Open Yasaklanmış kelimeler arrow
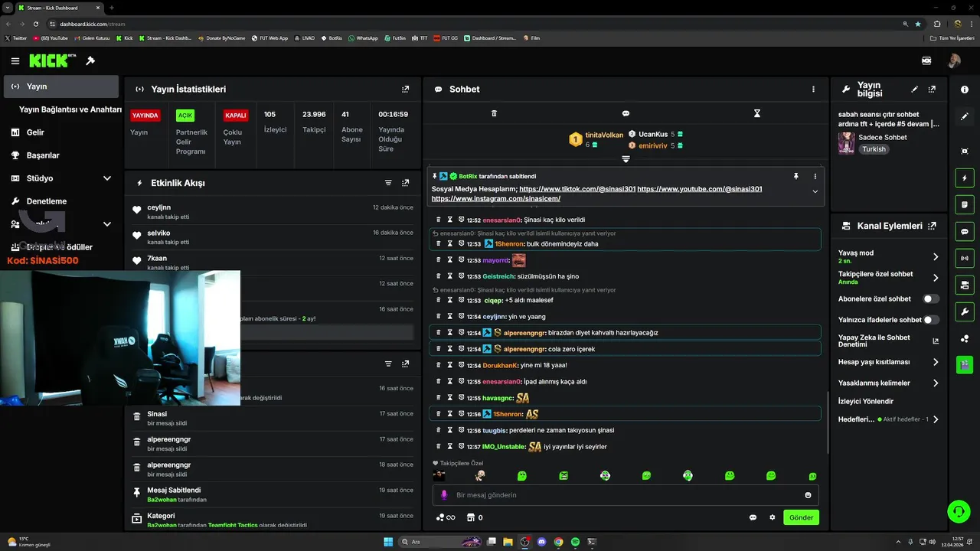The width and height of the screenshot is (980, 551). 936,383
